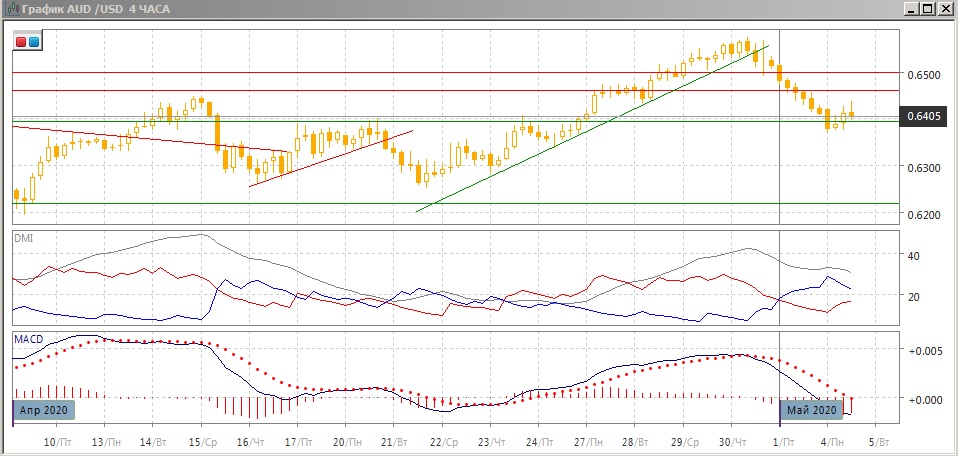Click the +0.005 MACD scale label
The height and width of the screenshot is (456, 958).
click(928, 351)
